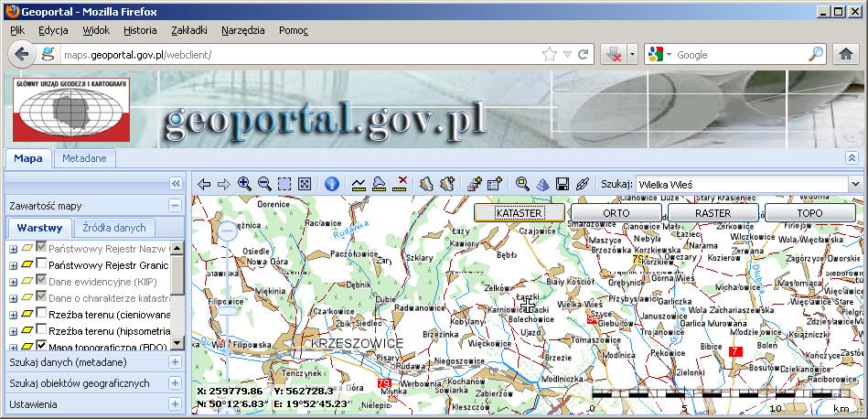868x419 pixels.
Task: Switch to TOPO map view button
Action: tap(809, 213)
